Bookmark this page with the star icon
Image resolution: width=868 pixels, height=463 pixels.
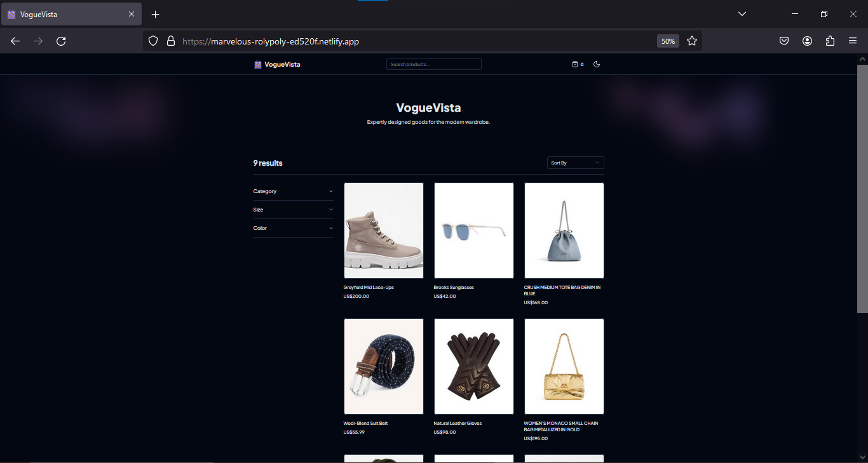click(692, 41)
